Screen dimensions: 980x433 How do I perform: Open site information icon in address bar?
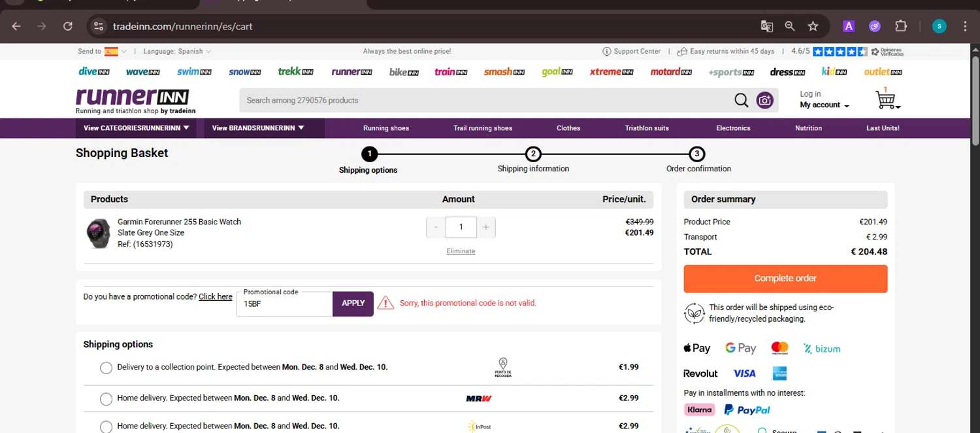99,26
